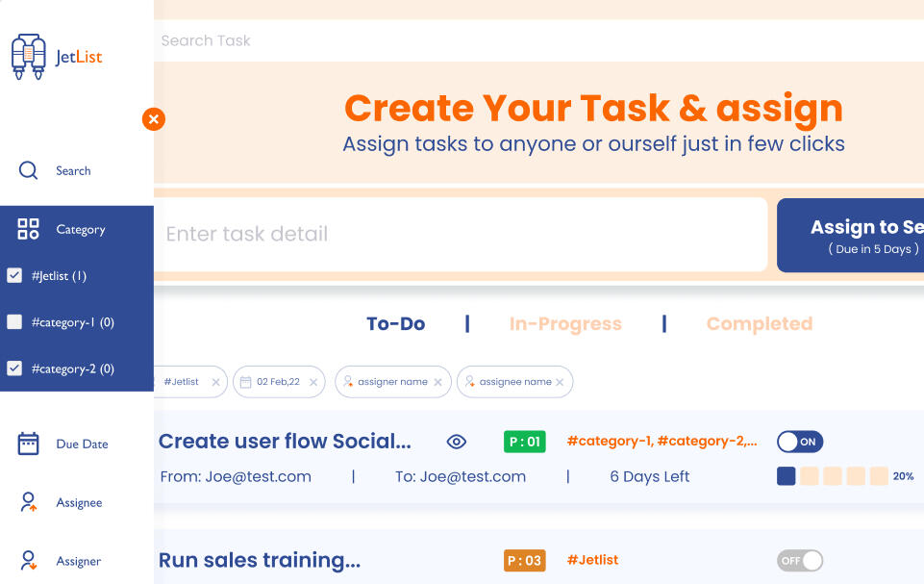
Task: Click the Search magnifier icon in sidebar
Action: [x=29, y=171]
